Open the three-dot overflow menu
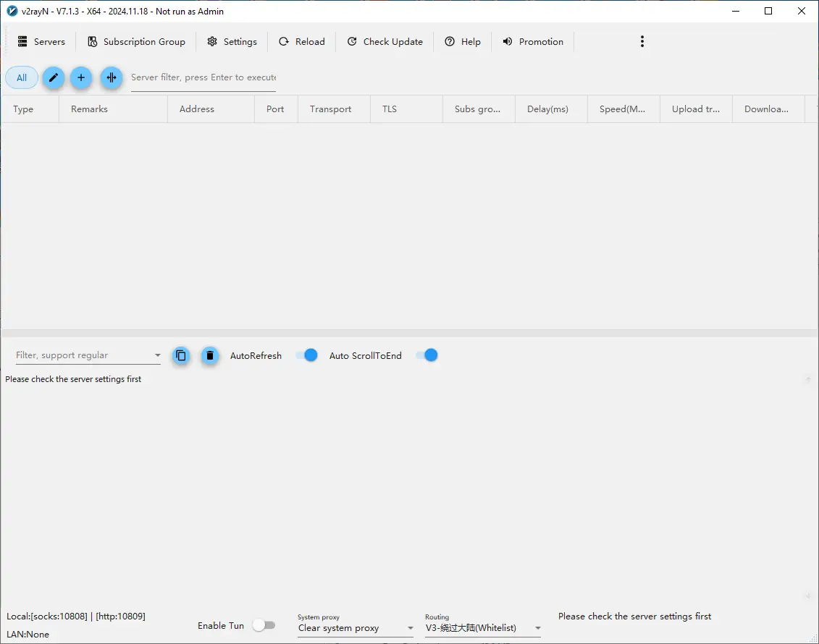This screenshot has height=644, width=819. pos(642,42)
